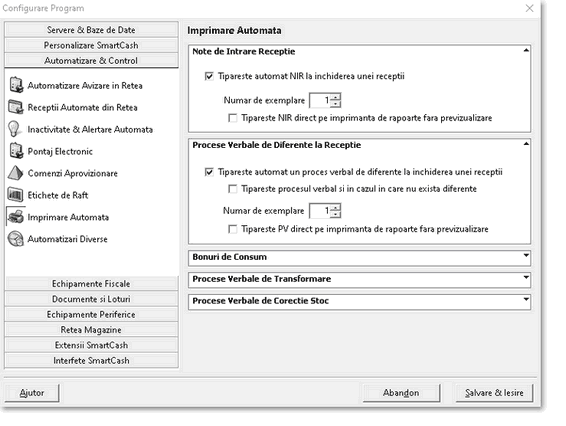Decrease PV Numar de exemplare with down arrow
This screenshot has width=566, height=426.
coord(336,214)
